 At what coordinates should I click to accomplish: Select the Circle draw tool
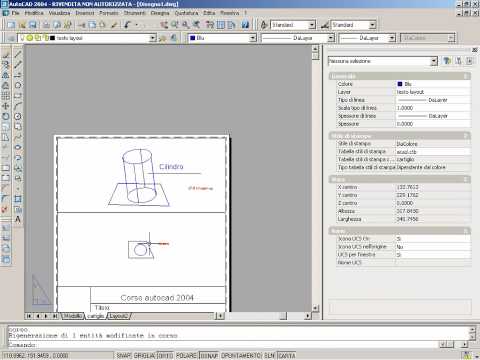tap(18, 116)
